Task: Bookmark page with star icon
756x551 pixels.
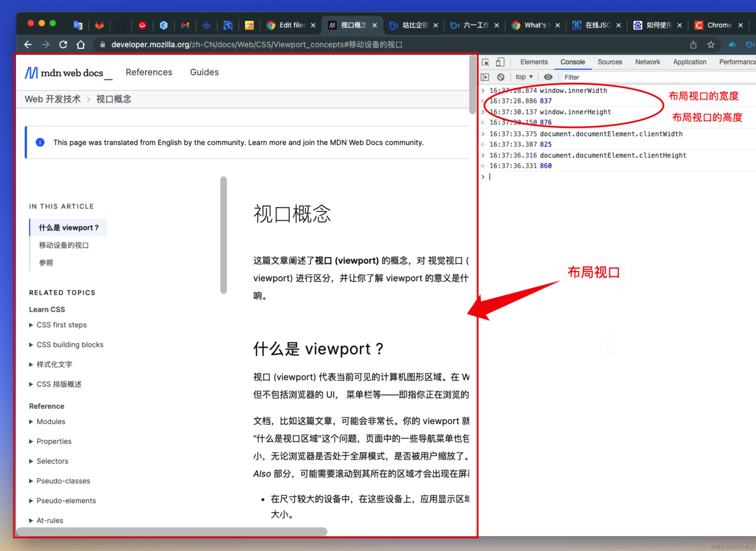Action: (711, 44)
